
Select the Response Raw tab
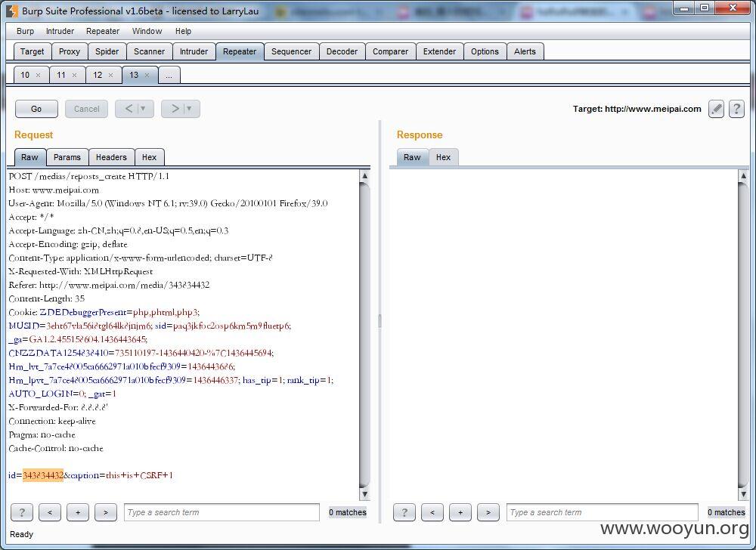coord(412,157)
